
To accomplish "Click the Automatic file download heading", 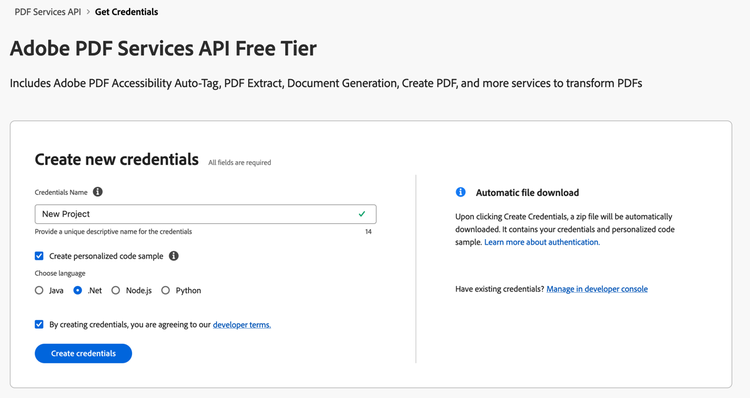I will (527, 193).
